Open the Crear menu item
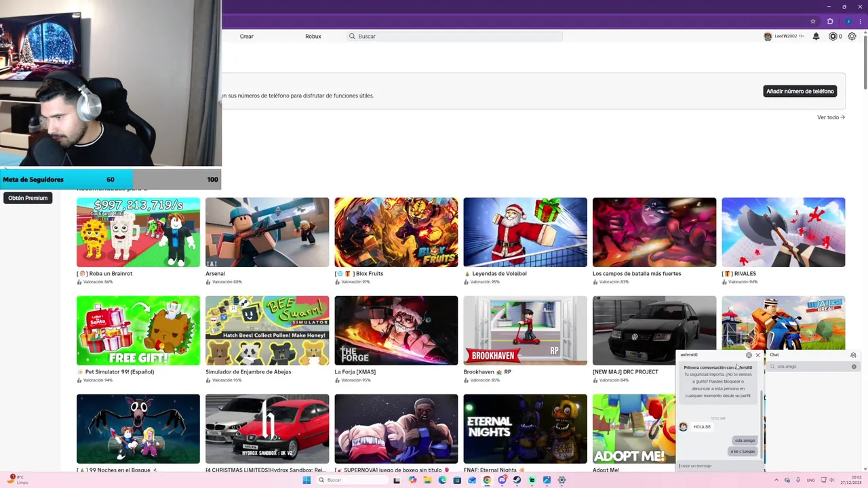Screen dimensions: 868x488 247,37
